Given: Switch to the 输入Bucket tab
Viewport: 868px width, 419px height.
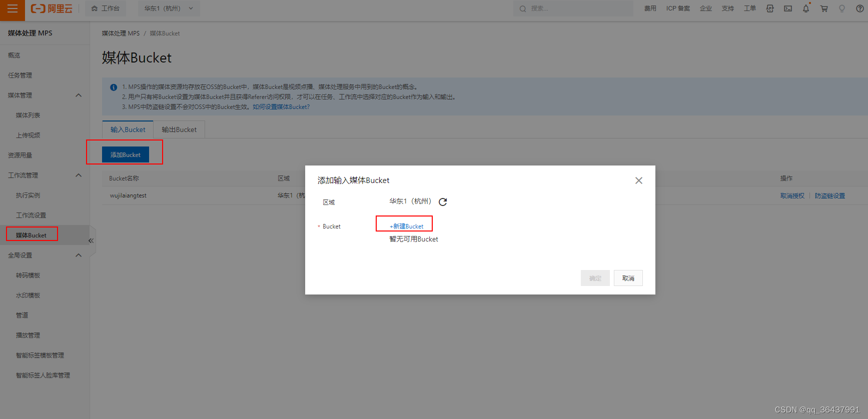Looking at the screenshot, I should tap(128, 129).
